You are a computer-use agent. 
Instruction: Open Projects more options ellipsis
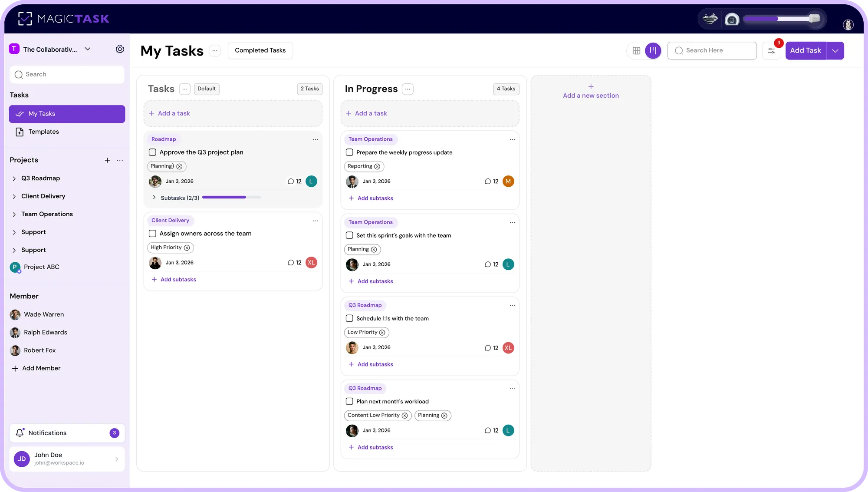pos(120,160)
